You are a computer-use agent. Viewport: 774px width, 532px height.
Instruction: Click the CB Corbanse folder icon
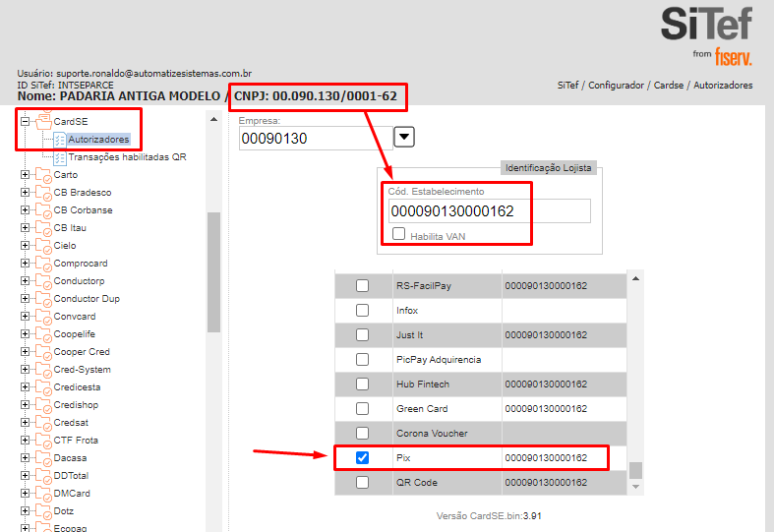pos(43,210)
